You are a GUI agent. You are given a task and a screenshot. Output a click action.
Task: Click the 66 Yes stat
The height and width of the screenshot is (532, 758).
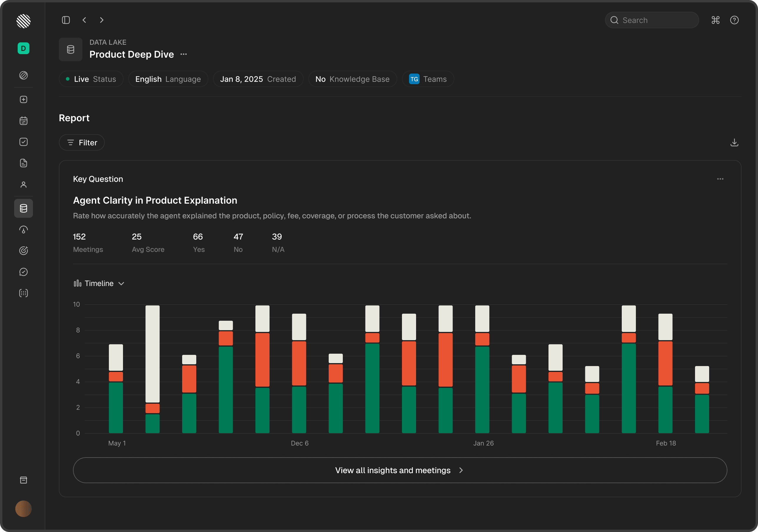coord(199,243)
